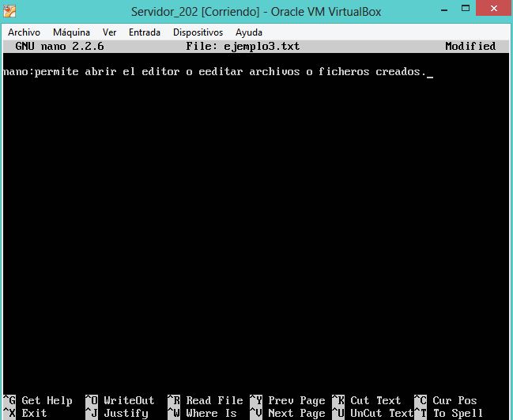Open the Ver menu
Image resolution: width=513 pixels, height=420 pixels.
(109, 32)
